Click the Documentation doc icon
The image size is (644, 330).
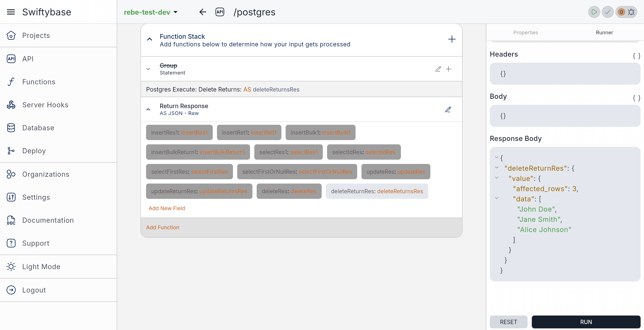coord(11,220)
